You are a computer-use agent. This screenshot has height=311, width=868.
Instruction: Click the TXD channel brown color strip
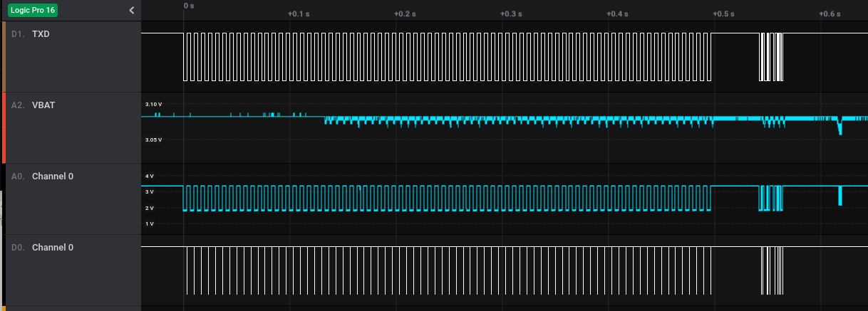[x=4, y=57]
